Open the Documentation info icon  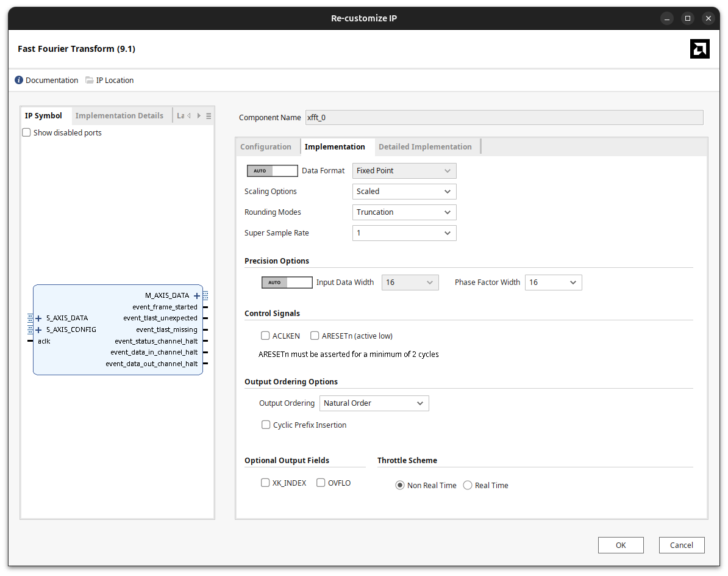tap(19, 80)
